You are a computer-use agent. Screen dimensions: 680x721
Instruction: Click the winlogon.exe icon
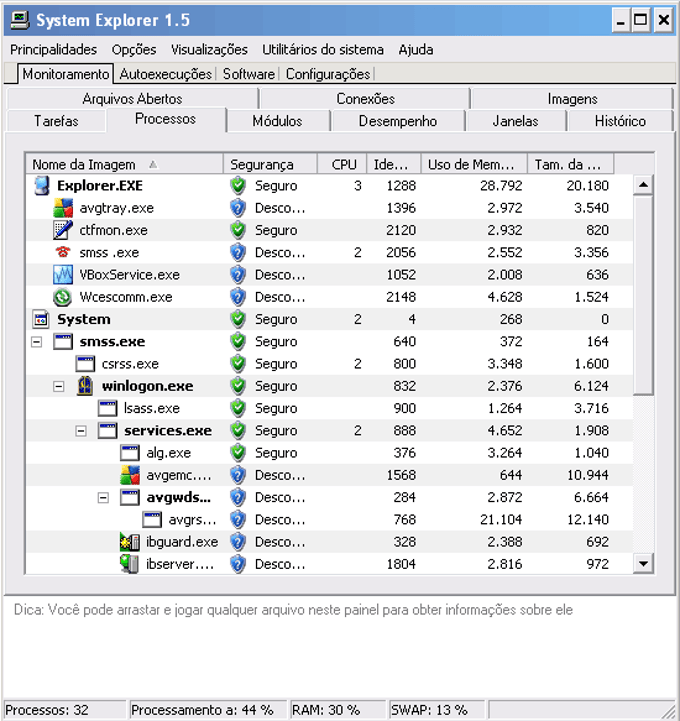point(85,386)
